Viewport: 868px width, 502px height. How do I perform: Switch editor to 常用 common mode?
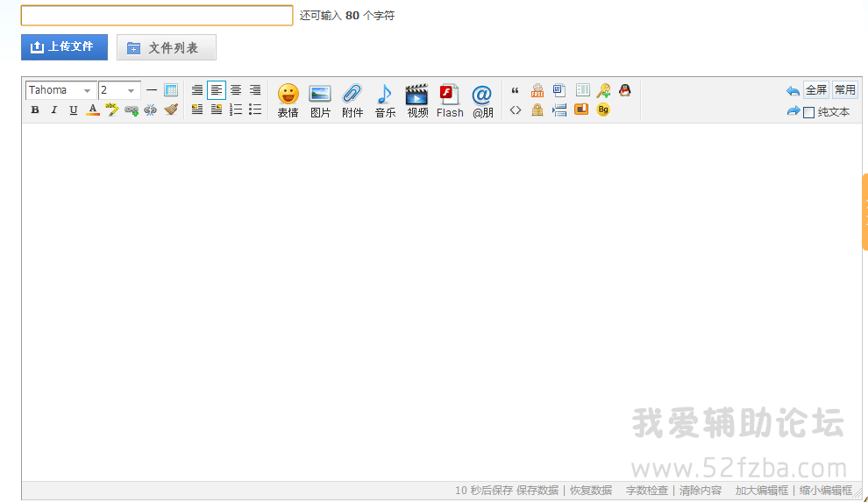pos(844,89)
